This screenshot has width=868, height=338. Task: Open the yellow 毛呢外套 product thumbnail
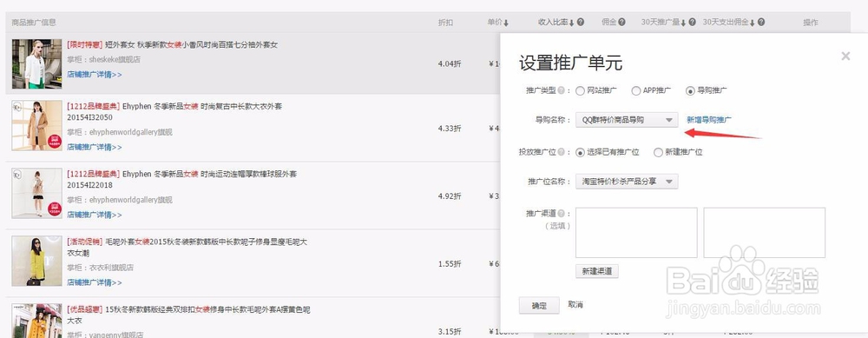point(36,261)
